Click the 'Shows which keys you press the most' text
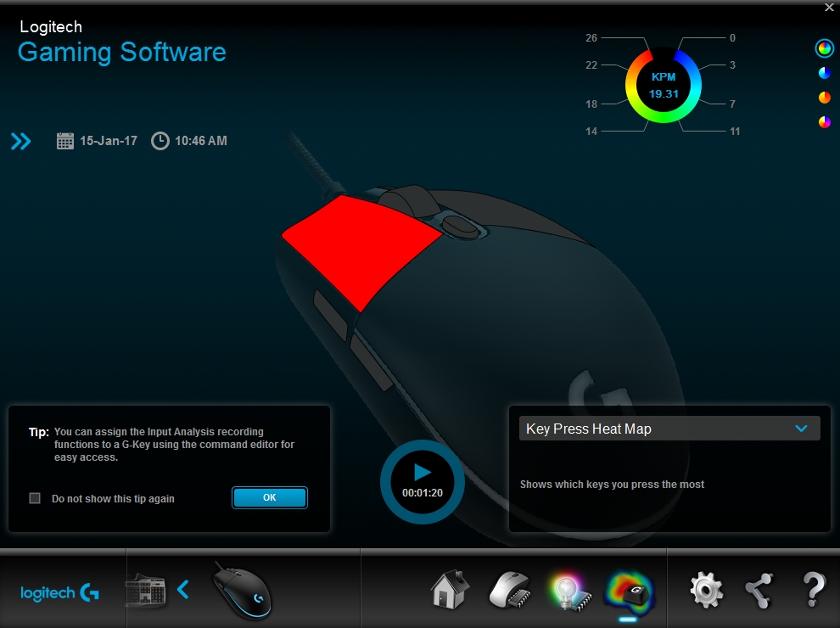The image size is (840, 628). click(x=612, y=485)
